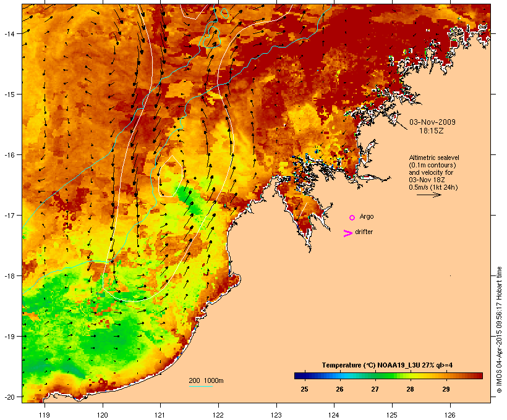This screenshot has height=420, width=507.
Task: Click the longitude label '123'
Action: click(x=276, y=415)
